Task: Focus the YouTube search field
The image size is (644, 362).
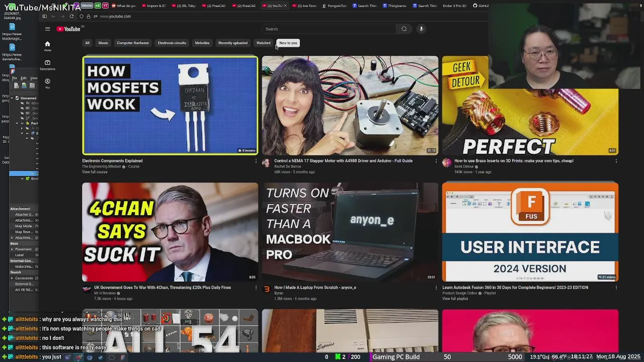Action: click(329, 29)
